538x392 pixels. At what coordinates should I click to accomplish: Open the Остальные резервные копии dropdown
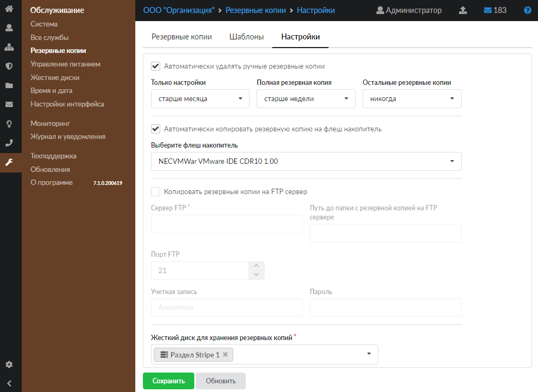coord(412,99)
